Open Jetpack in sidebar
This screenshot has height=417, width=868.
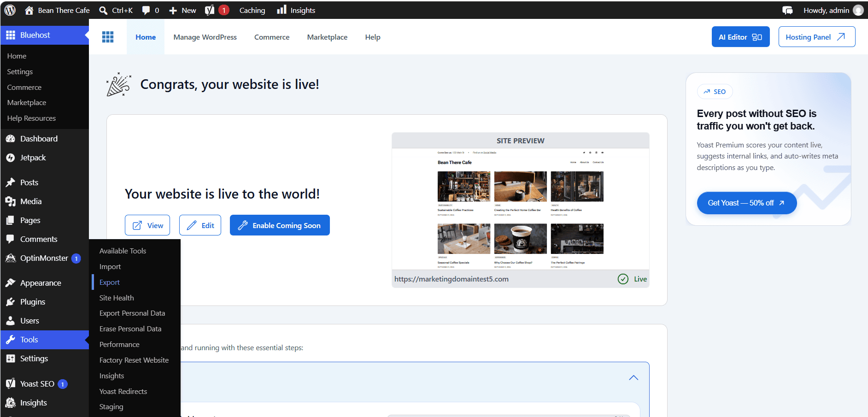33,158
